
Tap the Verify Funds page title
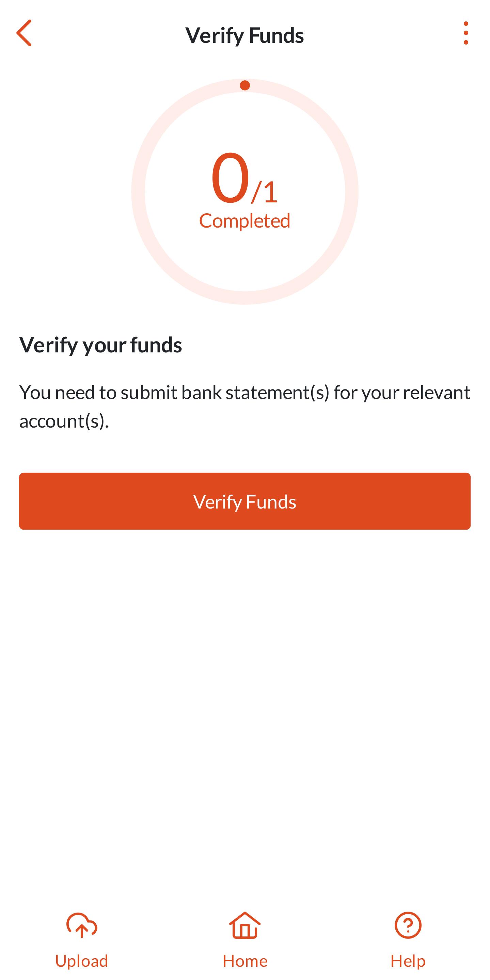click(245, 35)
